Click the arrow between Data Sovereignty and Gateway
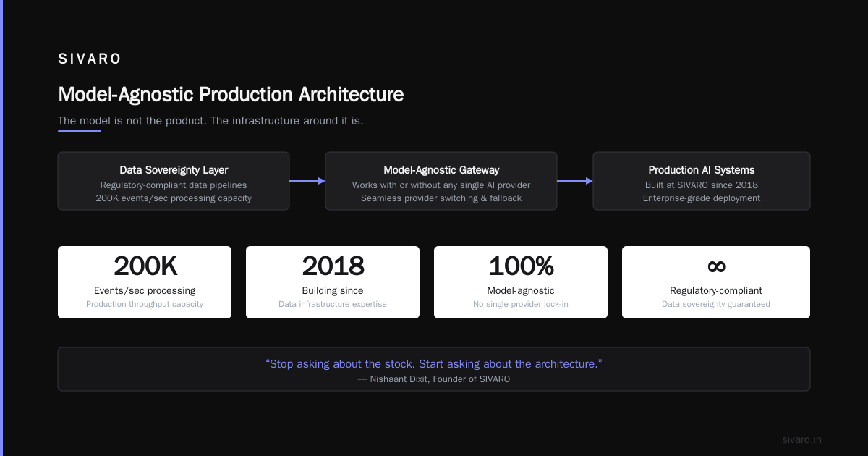 point(307,181)
